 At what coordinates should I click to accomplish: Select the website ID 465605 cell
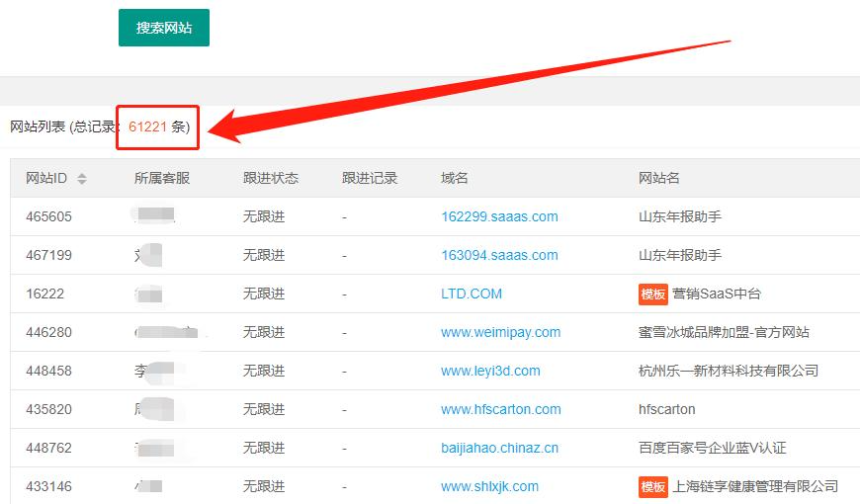48,216
